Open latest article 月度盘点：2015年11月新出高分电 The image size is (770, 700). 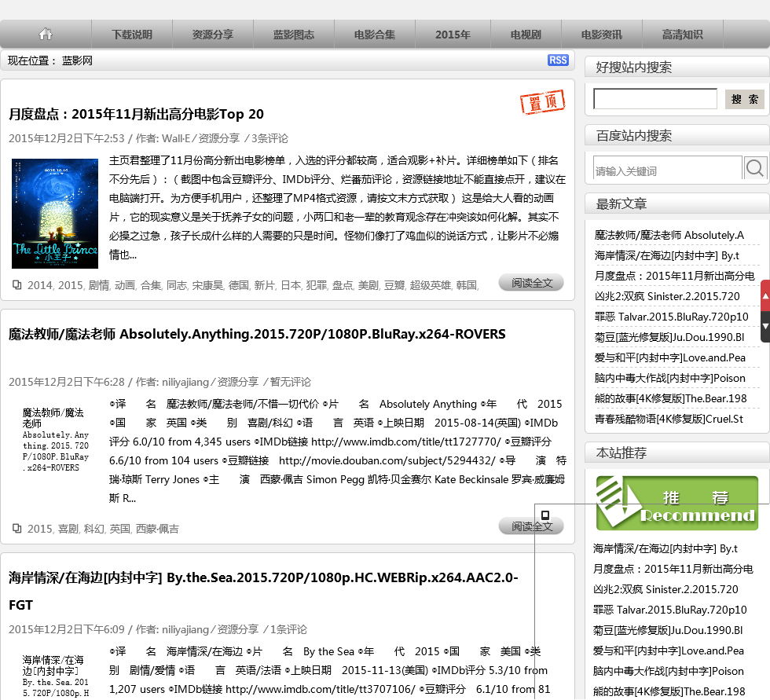tap(675, 276)
